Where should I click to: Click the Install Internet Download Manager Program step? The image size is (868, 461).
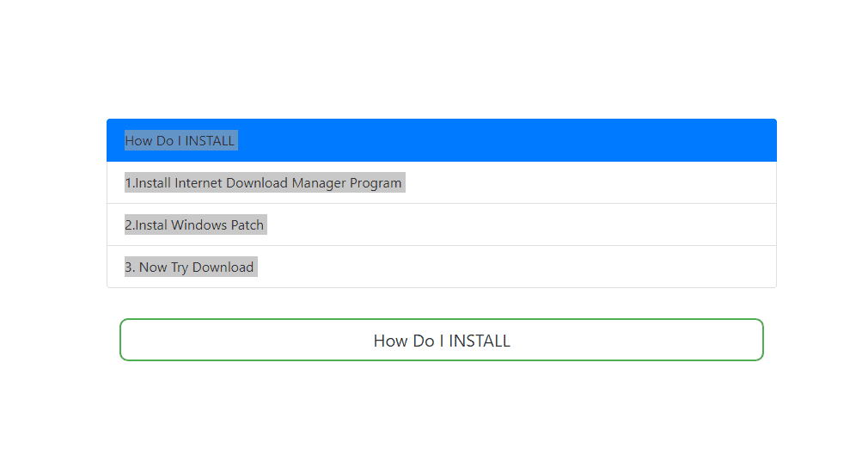coord(263,183)
